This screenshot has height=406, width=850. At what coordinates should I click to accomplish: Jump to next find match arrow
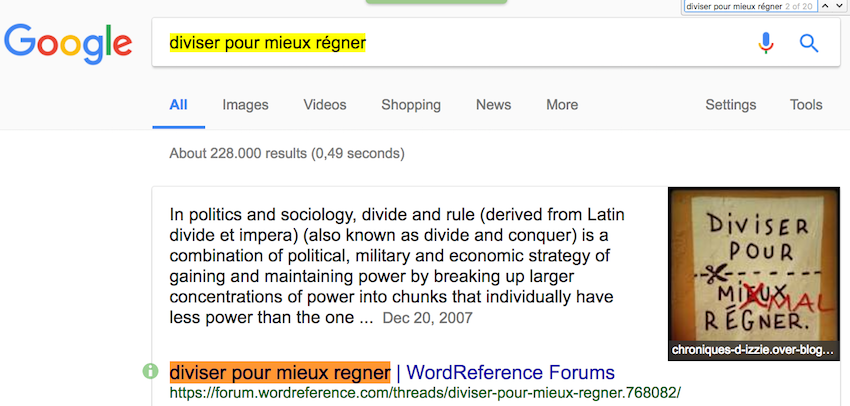[x=838, y=6]
